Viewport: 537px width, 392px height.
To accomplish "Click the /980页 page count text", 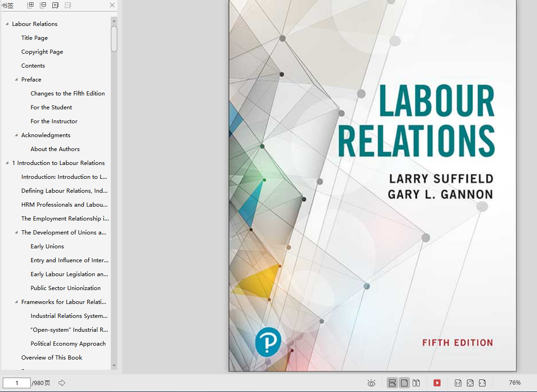I will click(x=41, y=383).
